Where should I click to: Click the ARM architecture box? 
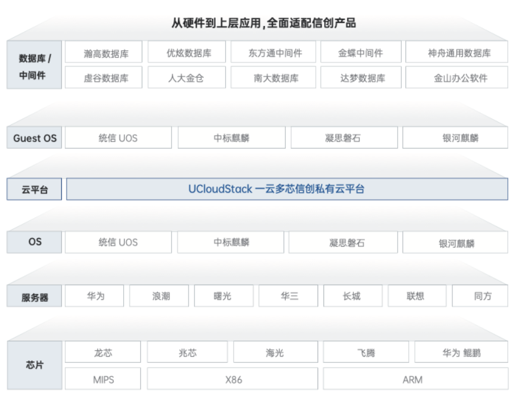(x=415, y=379)
